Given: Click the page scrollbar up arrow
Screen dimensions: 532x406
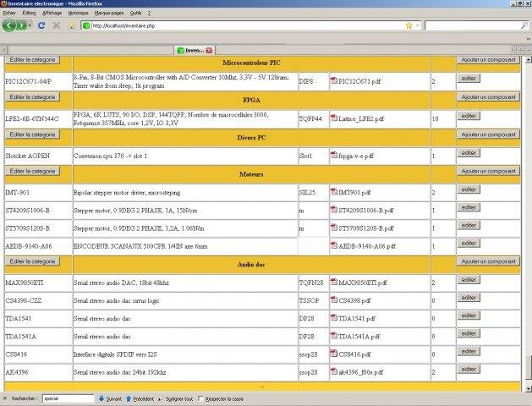Looking at the screenshot, I should coord(529,60).
